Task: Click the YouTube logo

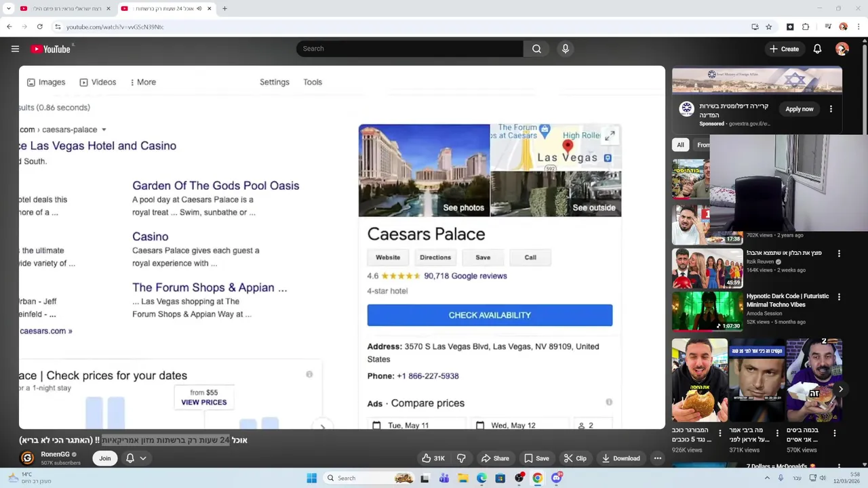Action: pos(52,49)
